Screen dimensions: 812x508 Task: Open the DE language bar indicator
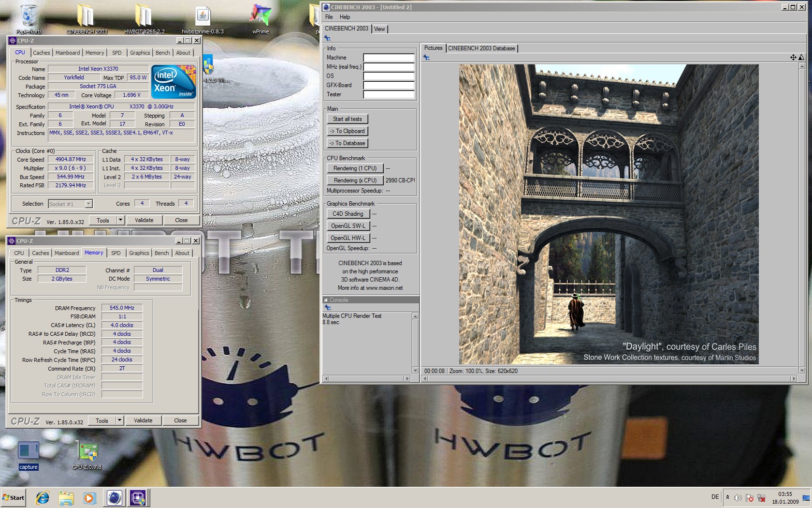click(x=715, y=497)
